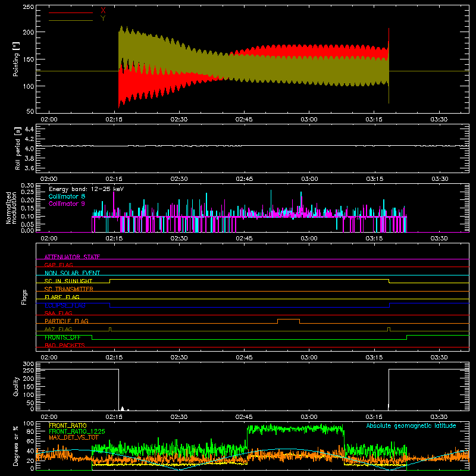Click the 02:45 time label below Roll period plot
This screenshot has width=476, height=476.
(245, 179)
